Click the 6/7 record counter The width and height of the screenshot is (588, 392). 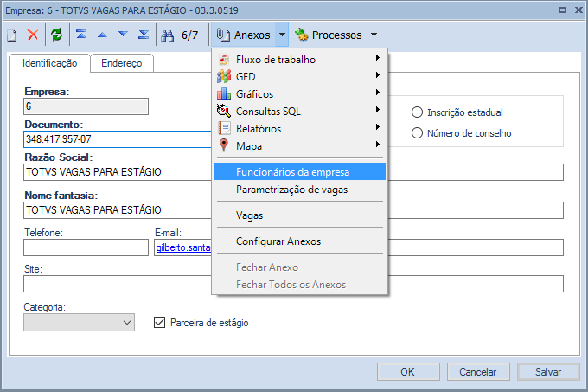point(189,35)
